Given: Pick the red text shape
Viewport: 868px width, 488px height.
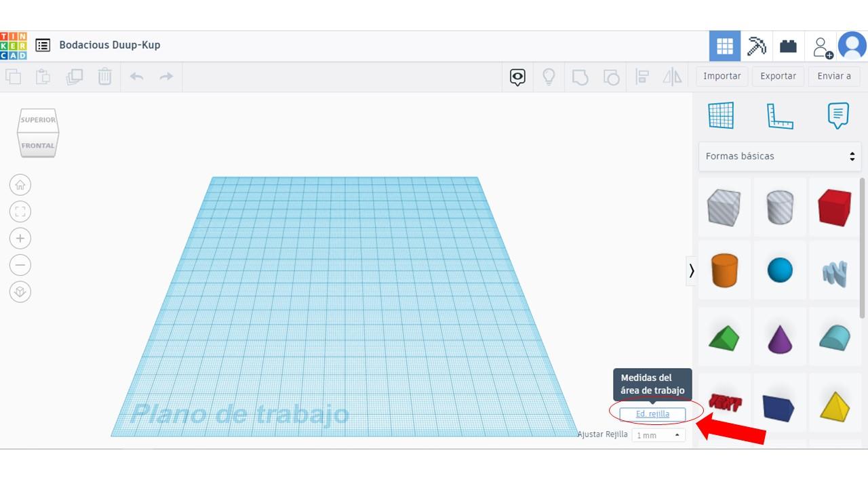Looking at the screenshot, I should pos(724,403).
